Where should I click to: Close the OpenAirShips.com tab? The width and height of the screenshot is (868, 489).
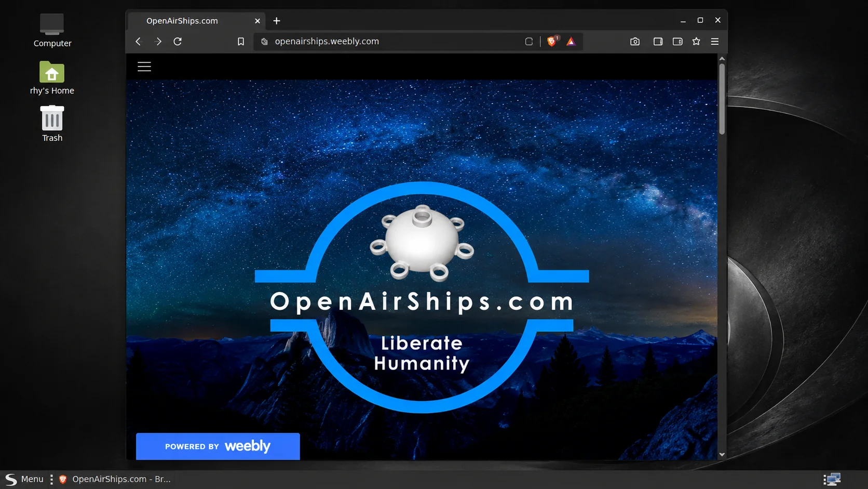click(257, 21)
